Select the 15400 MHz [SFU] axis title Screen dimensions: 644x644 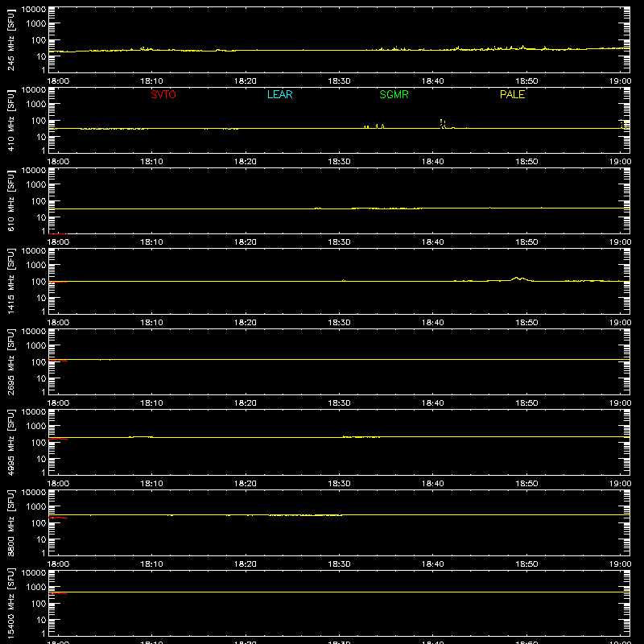(x=10, y=603)
